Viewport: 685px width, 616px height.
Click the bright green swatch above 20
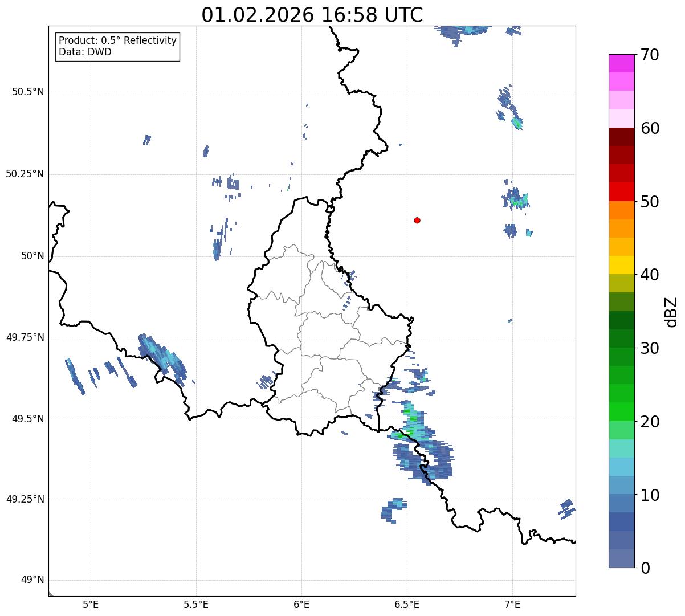coord(621,411)
